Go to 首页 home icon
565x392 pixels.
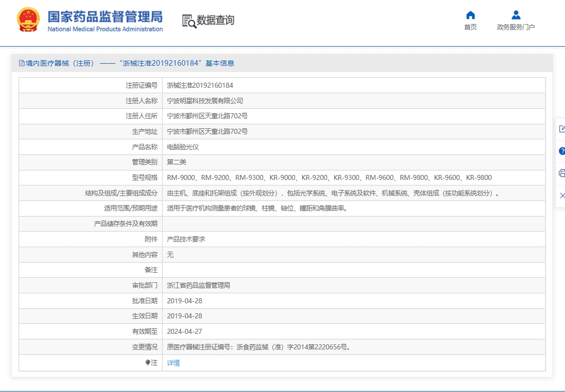pyautogui.click(x=470, y=15)
